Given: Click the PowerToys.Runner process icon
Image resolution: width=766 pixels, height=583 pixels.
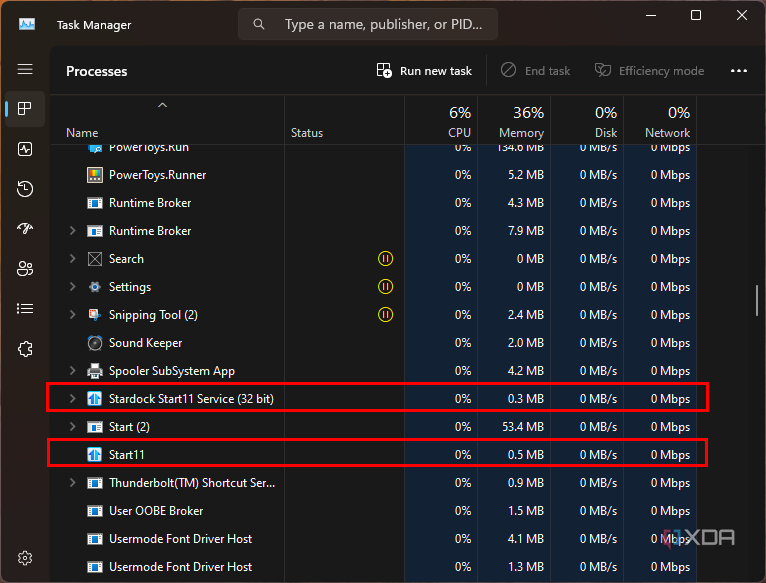Looking at the screenshot, I should [x=95, y=175].
